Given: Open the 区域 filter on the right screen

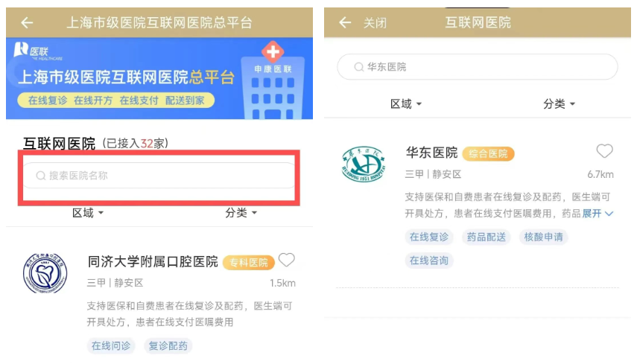Looking at the screenshot, I should click(x=406, y=104).
